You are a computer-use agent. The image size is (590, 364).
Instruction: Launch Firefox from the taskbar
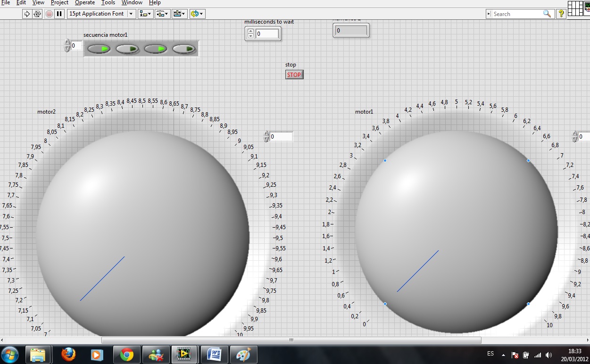tap(69, 355)
